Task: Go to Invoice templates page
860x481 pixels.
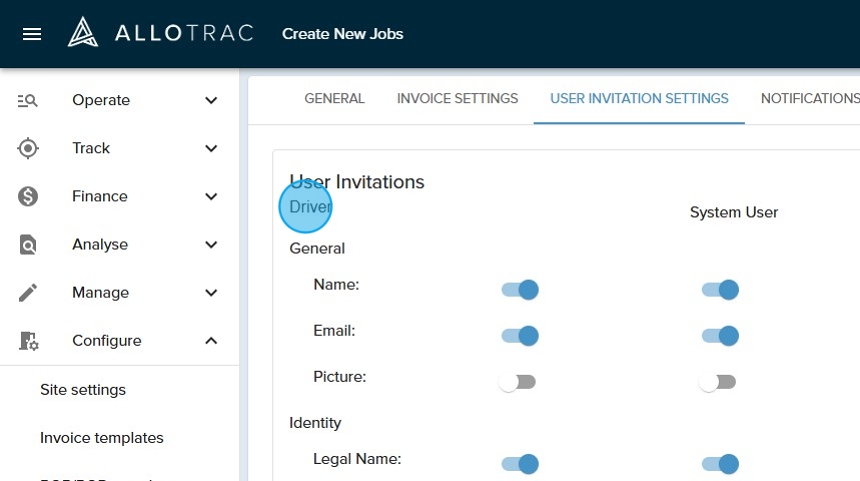Action: [x=102, y=438]
